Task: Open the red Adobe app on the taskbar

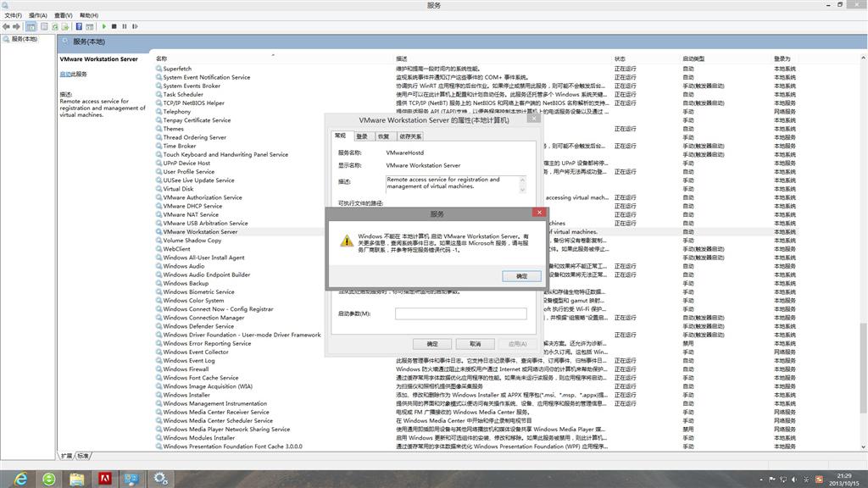Action: coord(104,479)
